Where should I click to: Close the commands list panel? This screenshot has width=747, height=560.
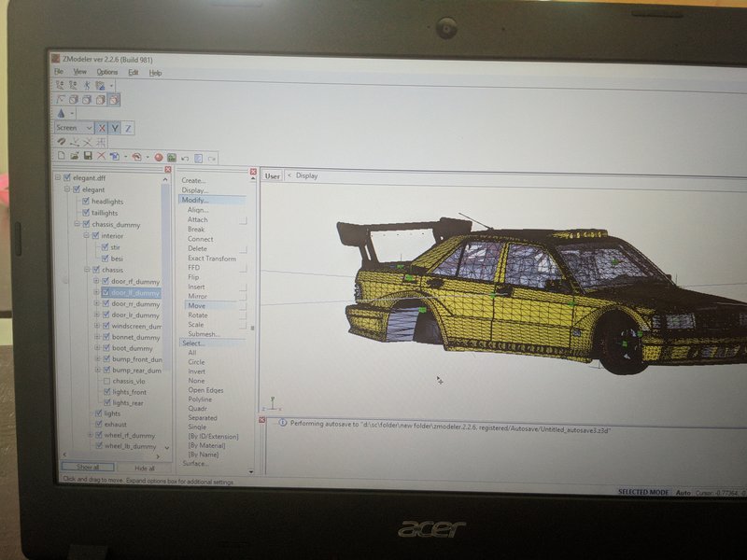(x=253, y=172)
